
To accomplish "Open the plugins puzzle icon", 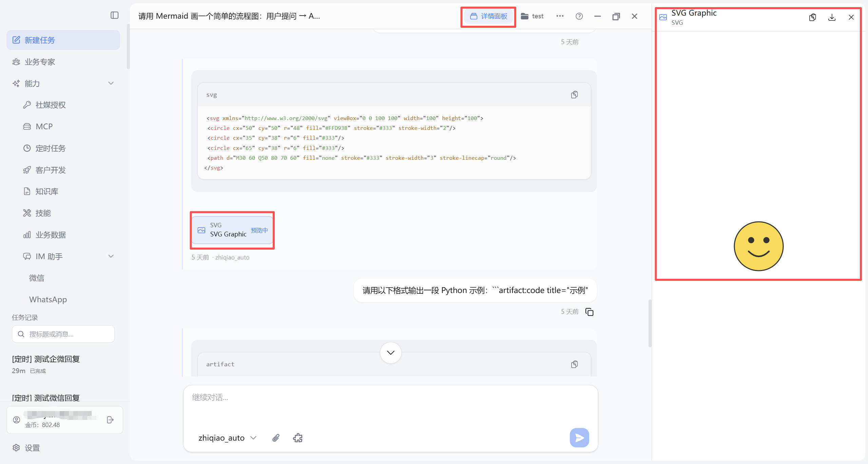I will pyautogui.click(x=298, y=438).
